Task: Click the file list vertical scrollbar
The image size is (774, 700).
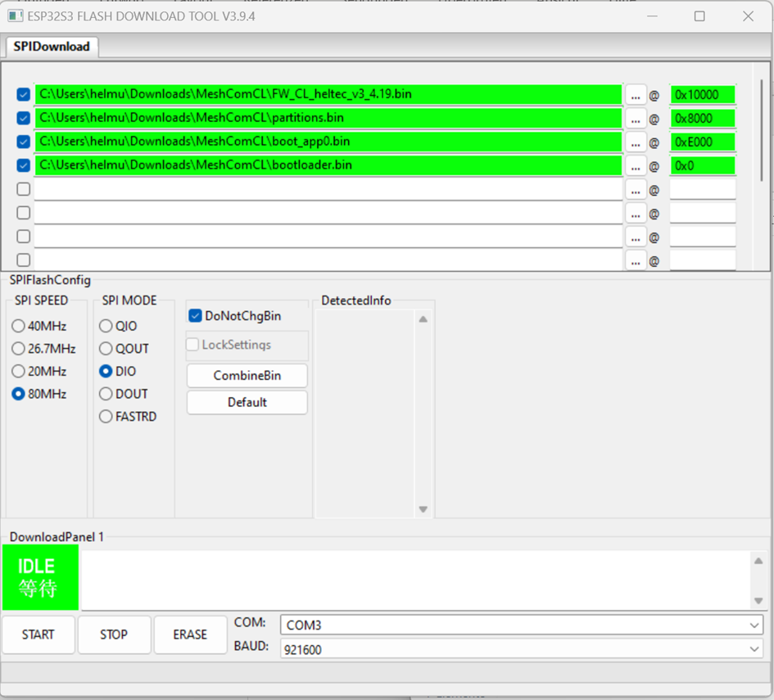Action: [762, 131]
